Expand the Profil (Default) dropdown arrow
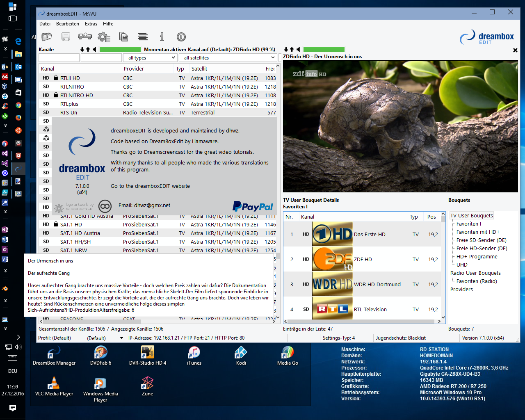 pyautogui.click(x=121, y=338)
